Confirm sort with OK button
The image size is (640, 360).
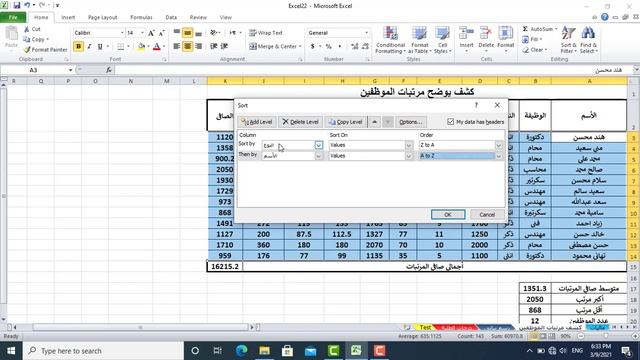pos(448,214)
